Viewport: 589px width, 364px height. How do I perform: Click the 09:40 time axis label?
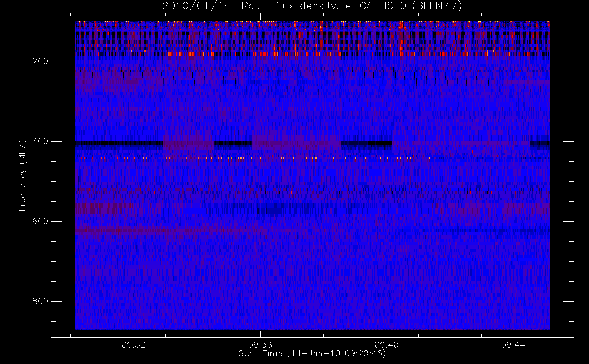(386, 345)
